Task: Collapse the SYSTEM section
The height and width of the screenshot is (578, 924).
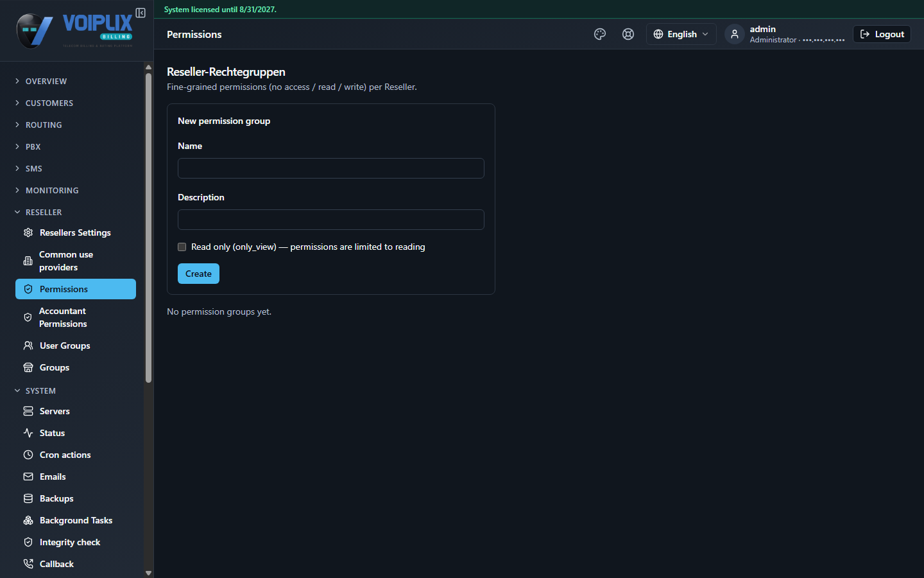Action: tap(76, 390)
